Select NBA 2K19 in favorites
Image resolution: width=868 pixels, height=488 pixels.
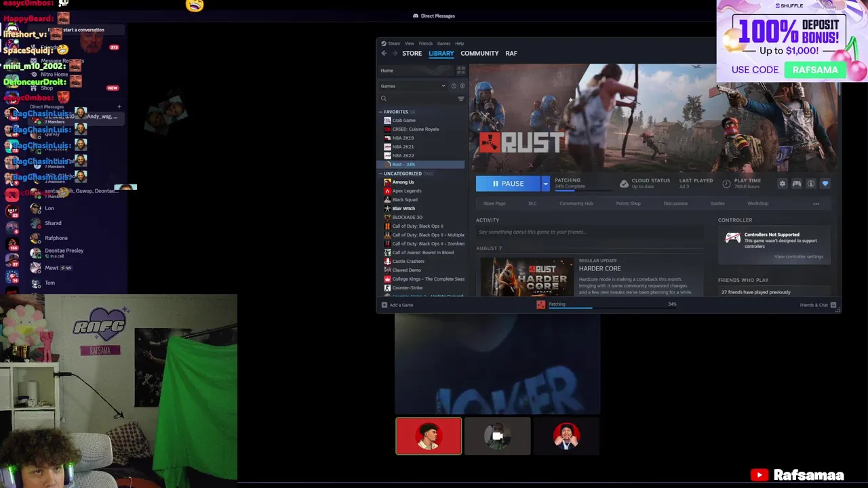[403, 138]
